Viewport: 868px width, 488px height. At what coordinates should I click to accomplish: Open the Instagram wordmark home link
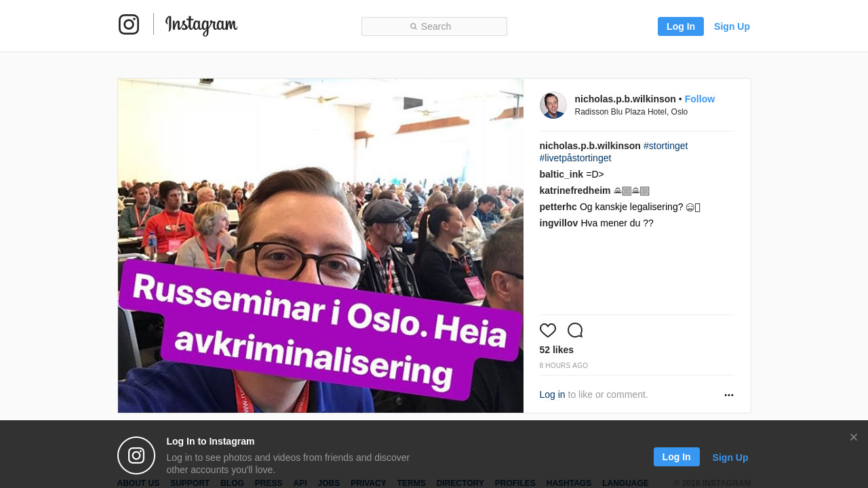(201, 26)
